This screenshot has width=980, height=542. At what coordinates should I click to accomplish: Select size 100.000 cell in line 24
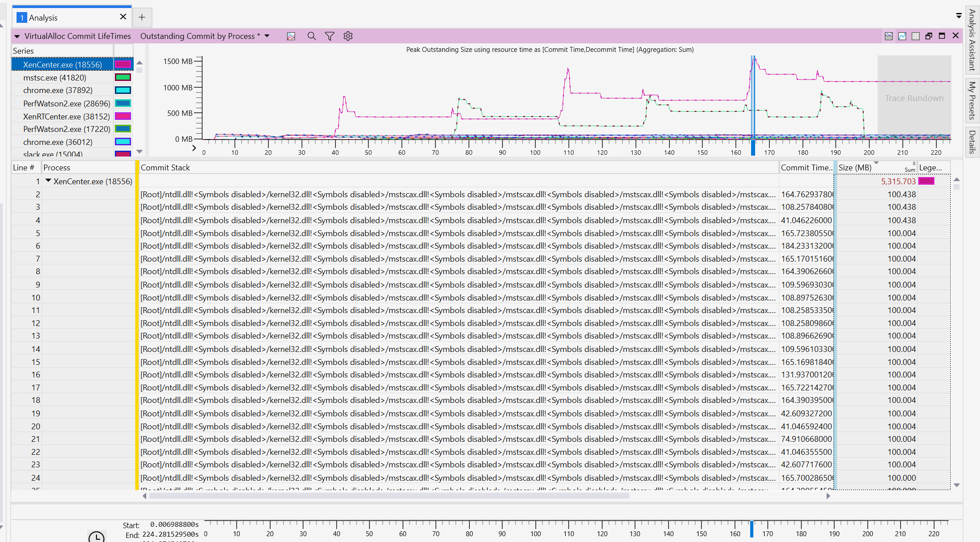coord(877,478)
